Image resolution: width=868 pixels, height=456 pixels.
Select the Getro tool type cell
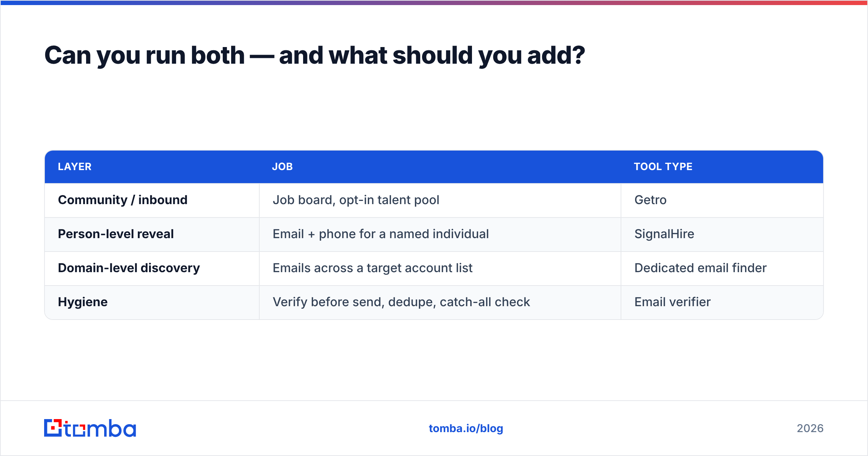[650, 200]
